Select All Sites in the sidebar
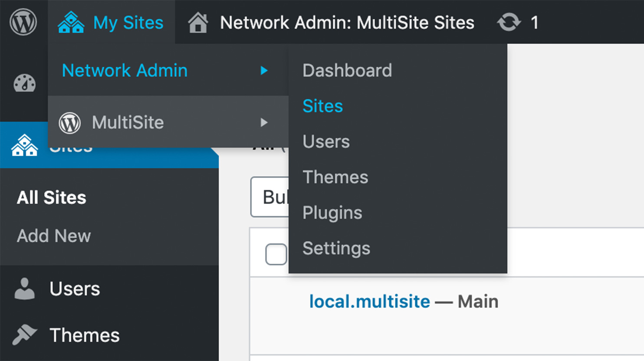 click(x=51, y=197)
